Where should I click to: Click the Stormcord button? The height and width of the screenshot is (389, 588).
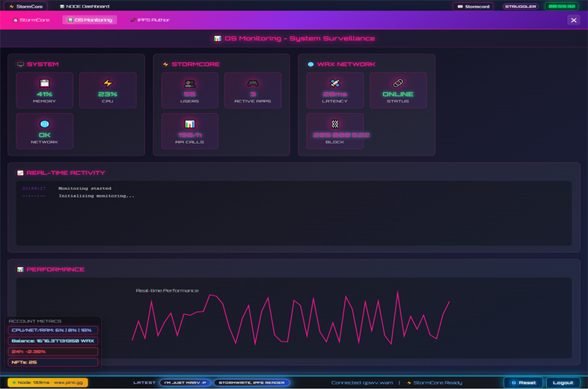pos(474,6)
